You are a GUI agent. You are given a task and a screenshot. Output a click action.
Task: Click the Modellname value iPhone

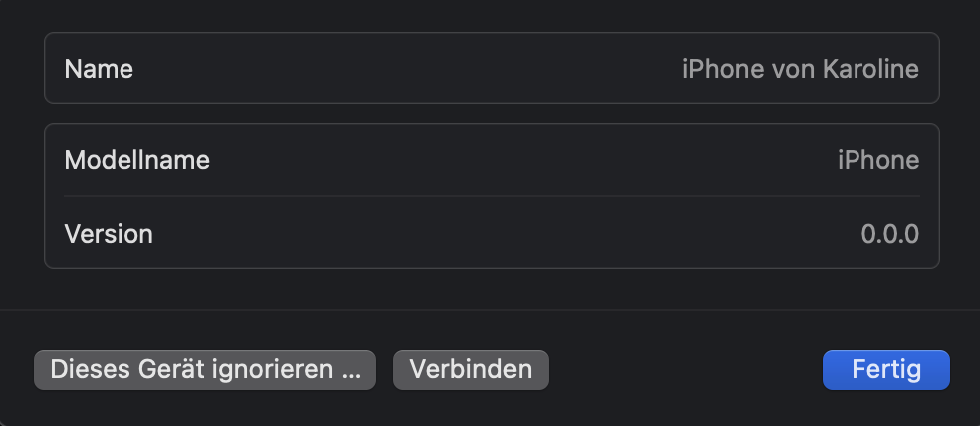(x=877, y=160)
